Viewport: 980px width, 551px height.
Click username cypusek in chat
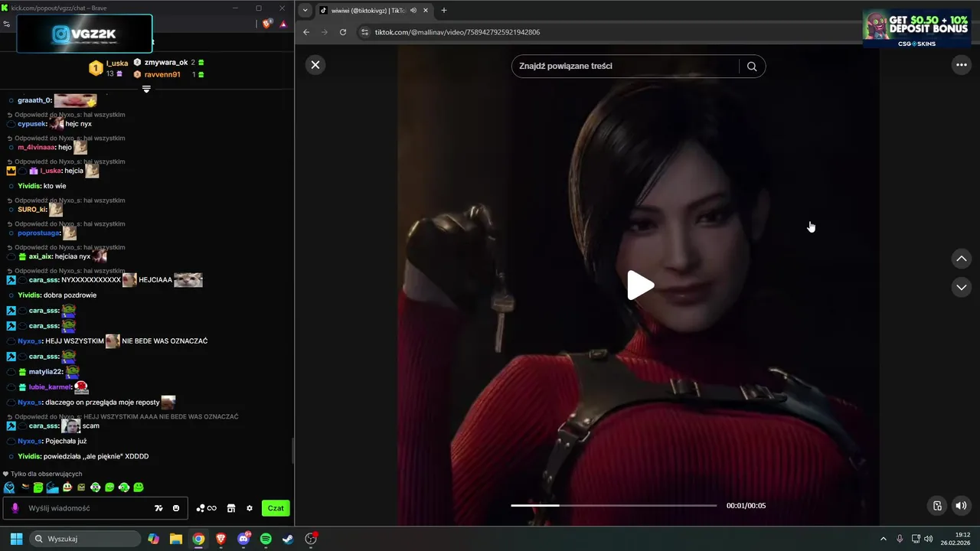click(x=32, y=124)
